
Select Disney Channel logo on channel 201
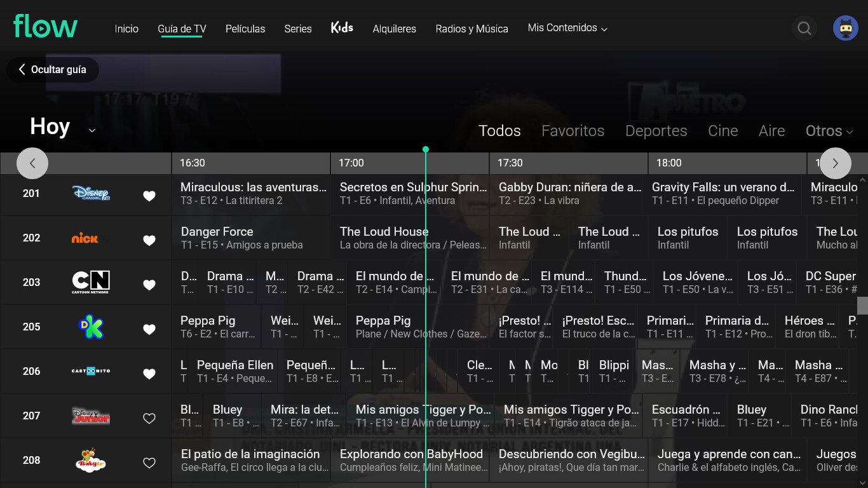[91, 194]
